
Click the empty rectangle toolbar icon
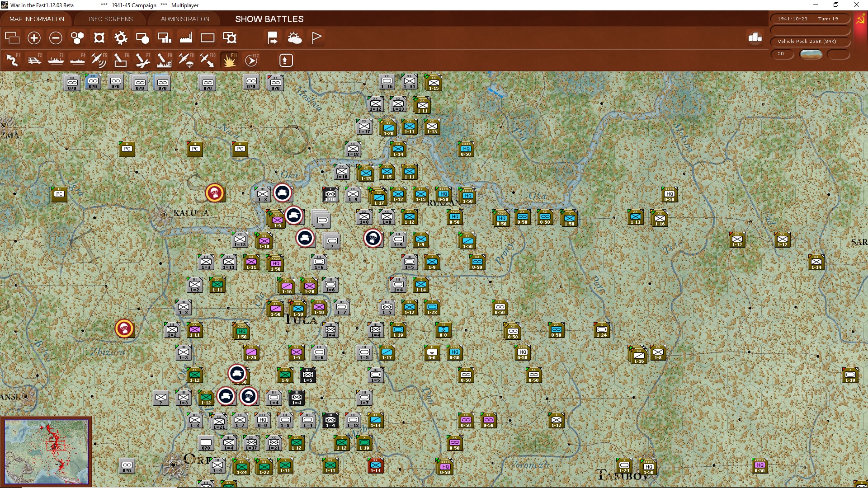[x=208, y=38]
